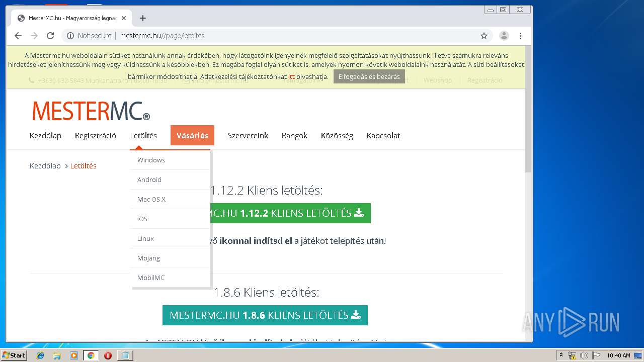Choose Mac OS X from Letöltés dropdown
Image resolution: width=644 pixels, height=362 pixels.
(171, 199)
